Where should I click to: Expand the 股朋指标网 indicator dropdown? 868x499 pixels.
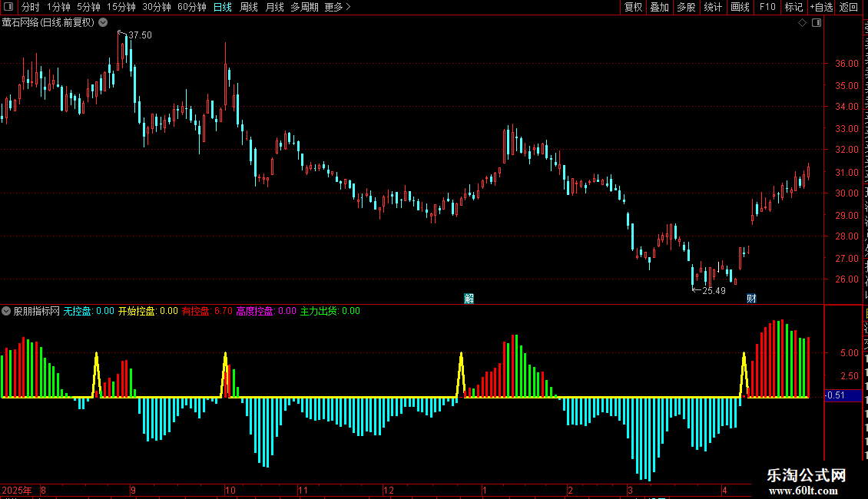[6, 311]
